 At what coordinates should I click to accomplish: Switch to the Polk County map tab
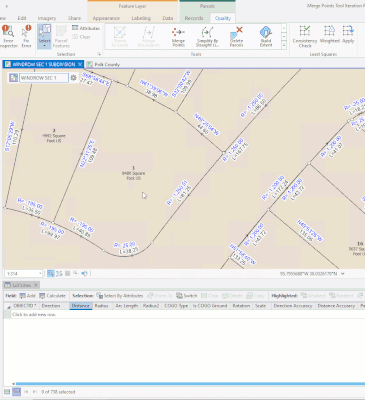[103, 64]
